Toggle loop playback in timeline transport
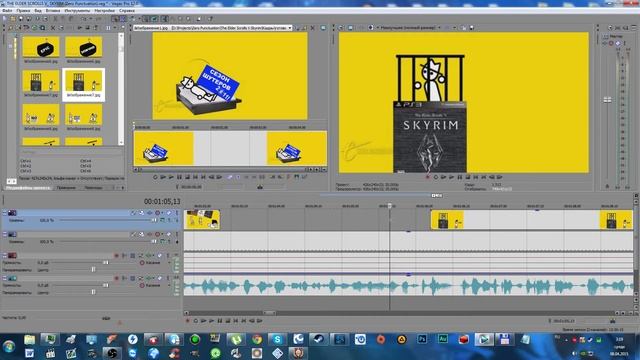The image size is (640, 360). 196,321
